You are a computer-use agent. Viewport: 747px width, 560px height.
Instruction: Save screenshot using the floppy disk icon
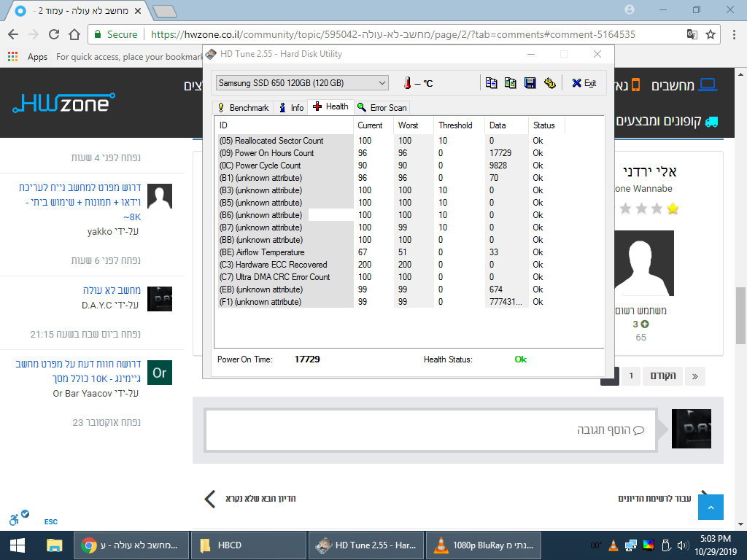530,83
